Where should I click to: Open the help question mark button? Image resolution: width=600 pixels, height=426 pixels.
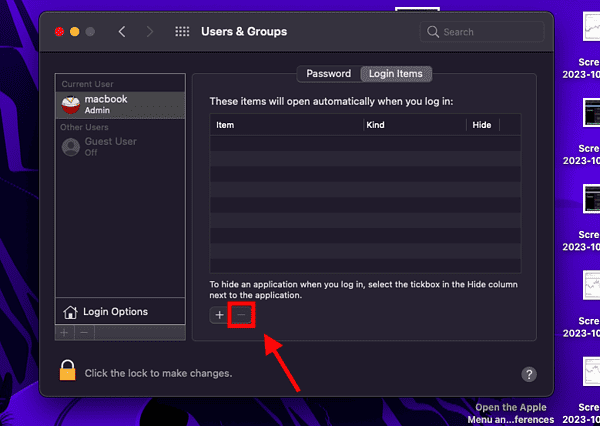[x=529, y=373]
